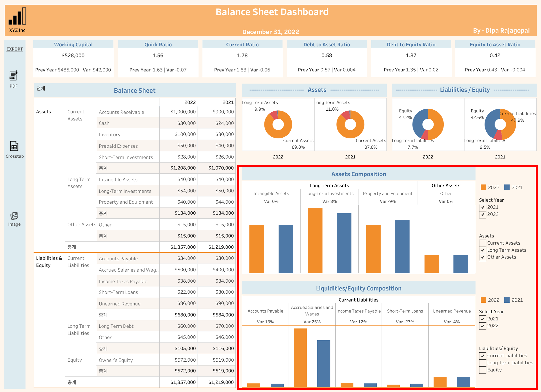The image size is (541, 392).
Task: Click the orange Long-Term Investments 2022 bar
Action: tap(315, 241)
